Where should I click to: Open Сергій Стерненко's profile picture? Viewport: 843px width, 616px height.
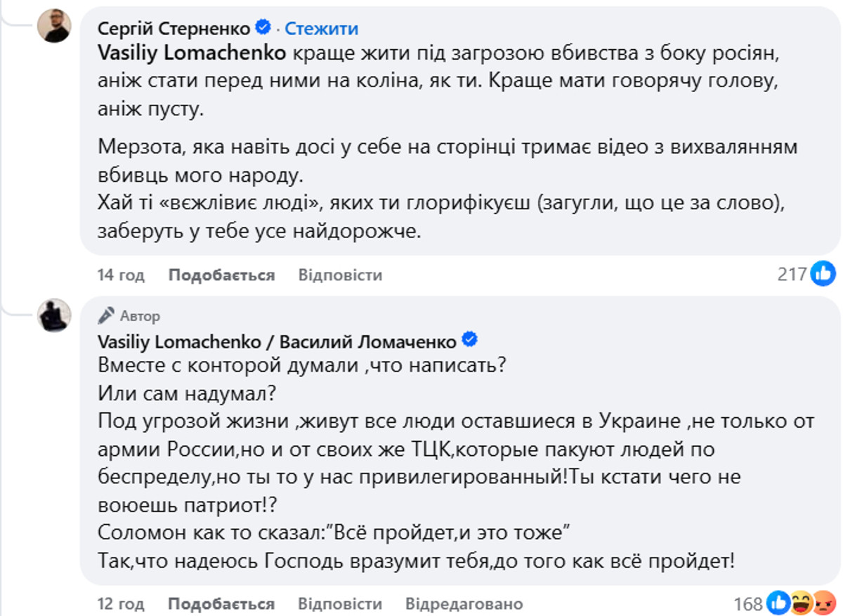click(x=54, y=26)
